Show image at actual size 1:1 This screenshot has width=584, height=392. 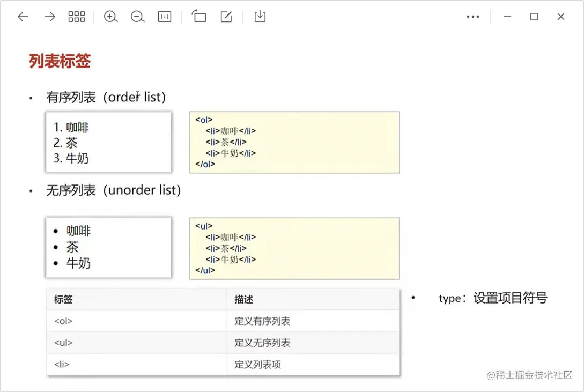(x=164, y=17)
